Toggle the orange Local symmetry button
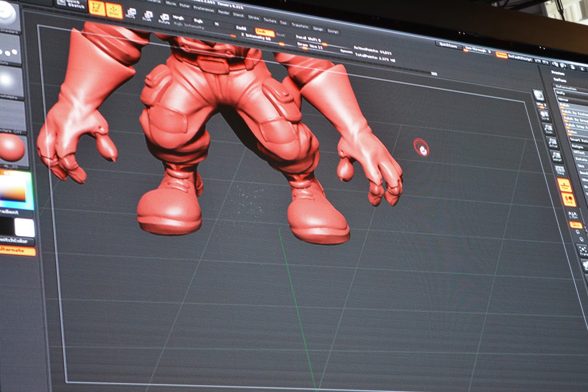The image size is (588, 392). pyautogui.click(x=569, y=200)
